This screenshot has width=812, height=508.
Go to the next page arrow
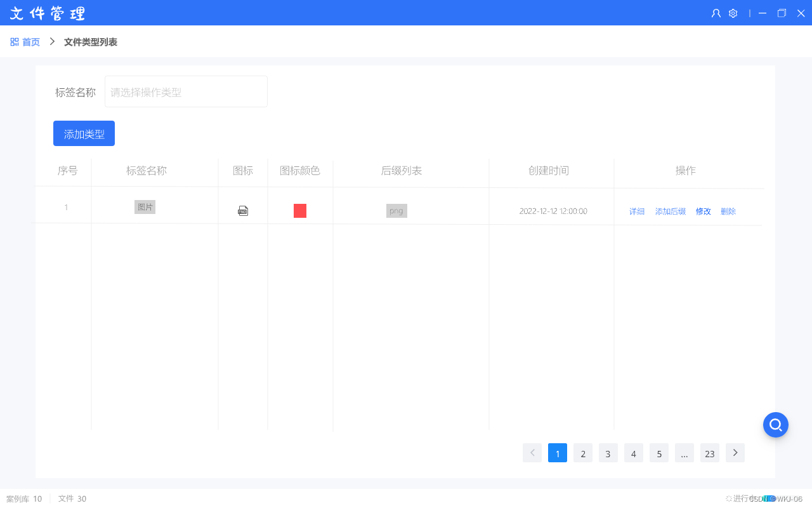point(735,453)
